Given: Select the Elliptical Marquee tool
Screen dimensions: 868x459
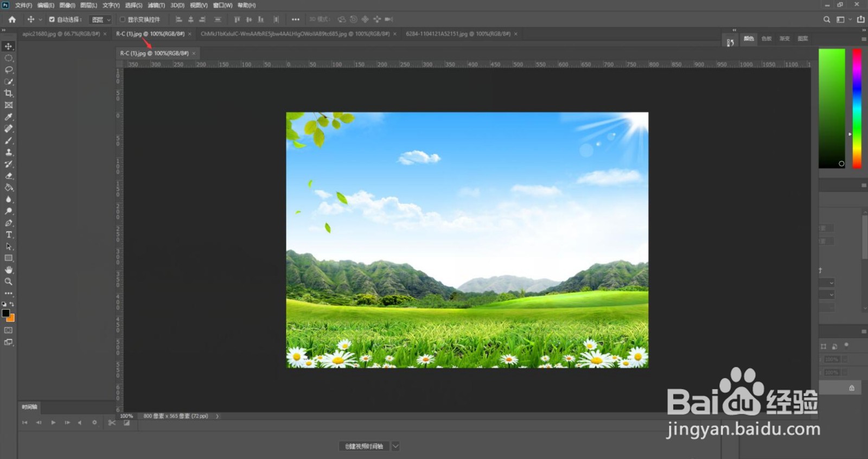Looking at the screenshot, I should 9,58.
